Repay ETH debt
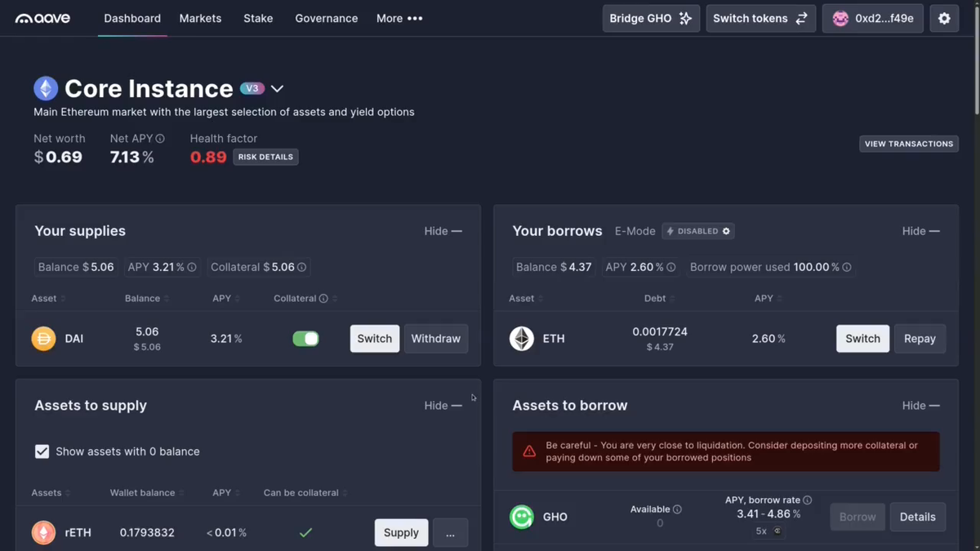 920,339
